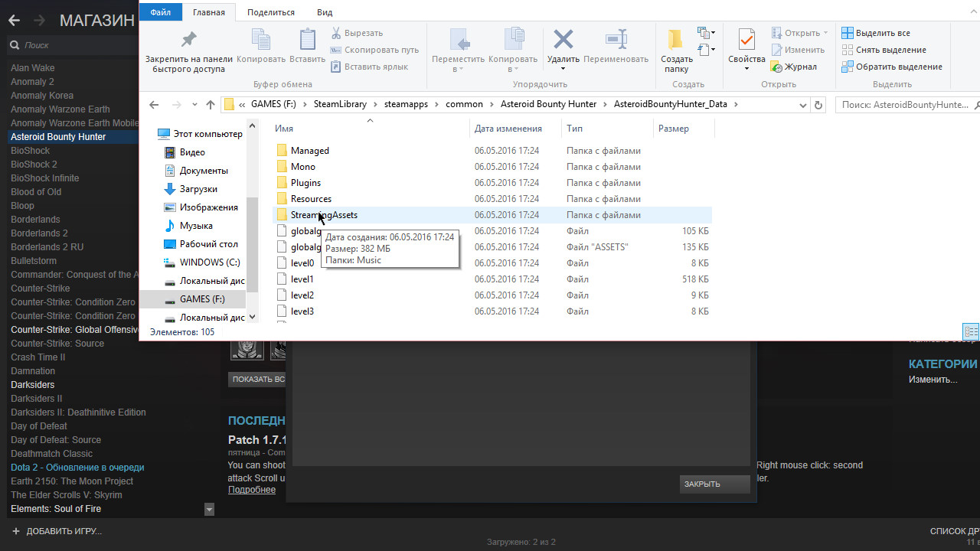Click Снять выделение in the ribbon
This screenshot has width=980, height=551.
(x=884, y=50)
